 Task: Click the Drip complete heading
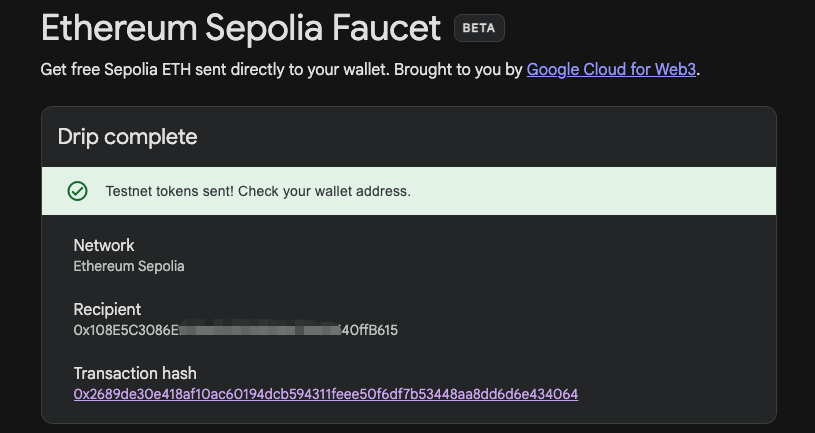coord(127,137)
